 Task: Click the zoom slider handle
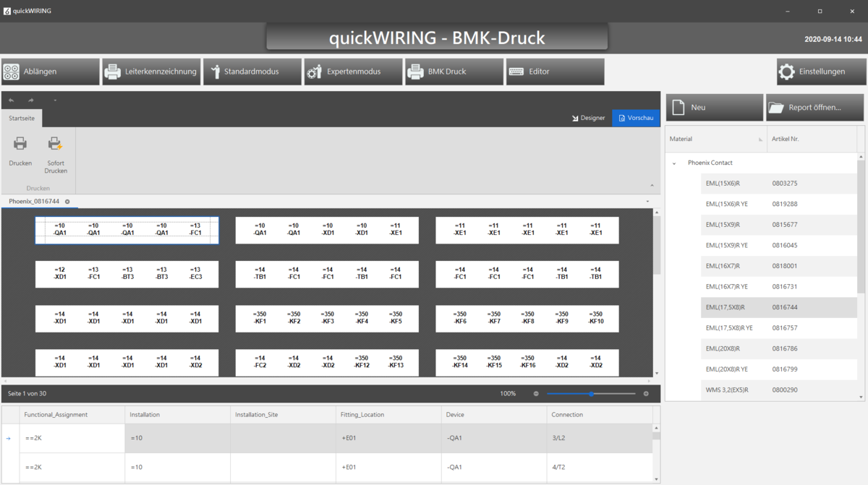click(592, 394)
